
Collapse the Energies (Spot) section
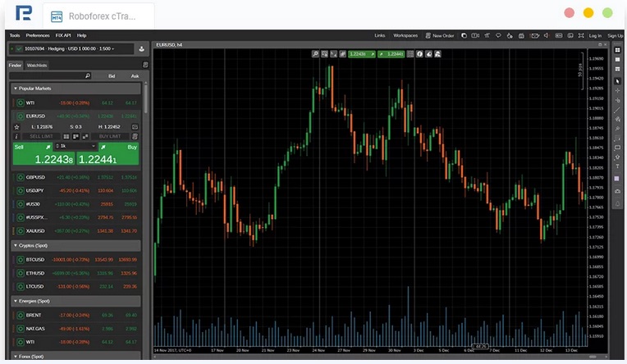(76, 301)
